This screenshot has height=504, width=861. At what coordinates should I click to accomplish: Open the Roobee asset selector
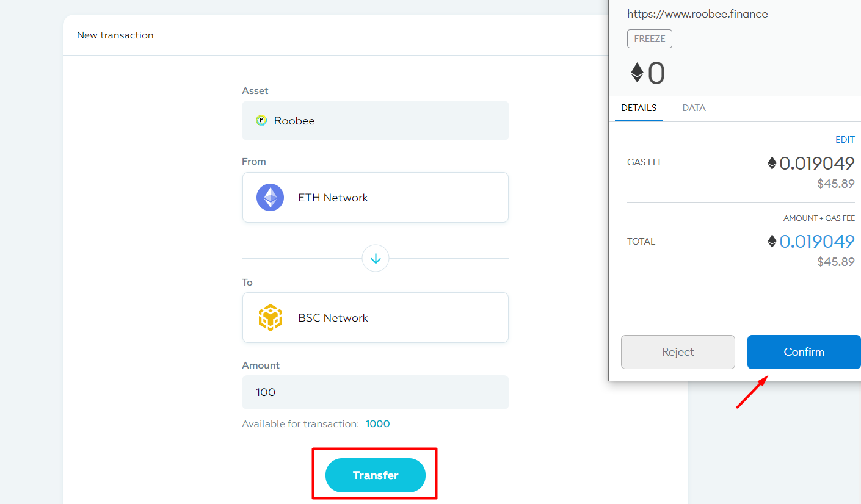coord(375,120)
